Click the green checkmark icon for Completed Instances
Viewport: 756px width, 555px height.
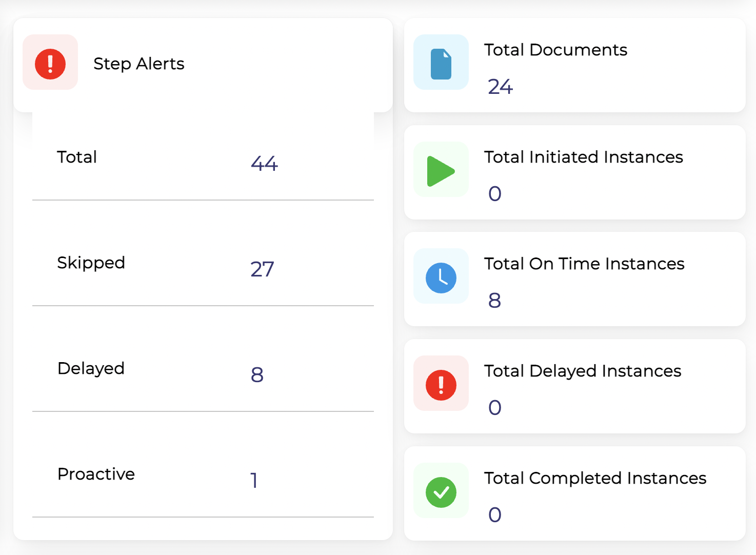441,492
